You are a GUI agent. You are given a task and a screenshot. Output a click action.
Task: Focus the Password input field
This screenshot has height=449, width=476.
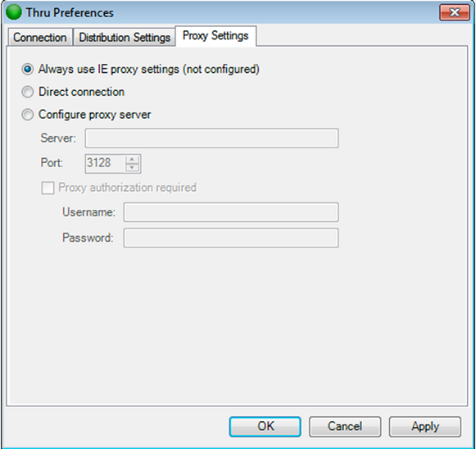coord(231,238)
